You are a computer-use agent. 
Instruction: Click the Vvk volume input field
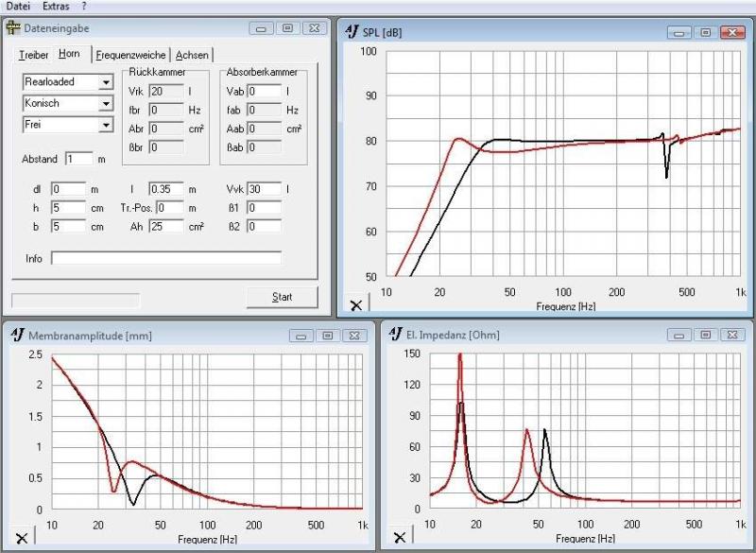point(265,189)
